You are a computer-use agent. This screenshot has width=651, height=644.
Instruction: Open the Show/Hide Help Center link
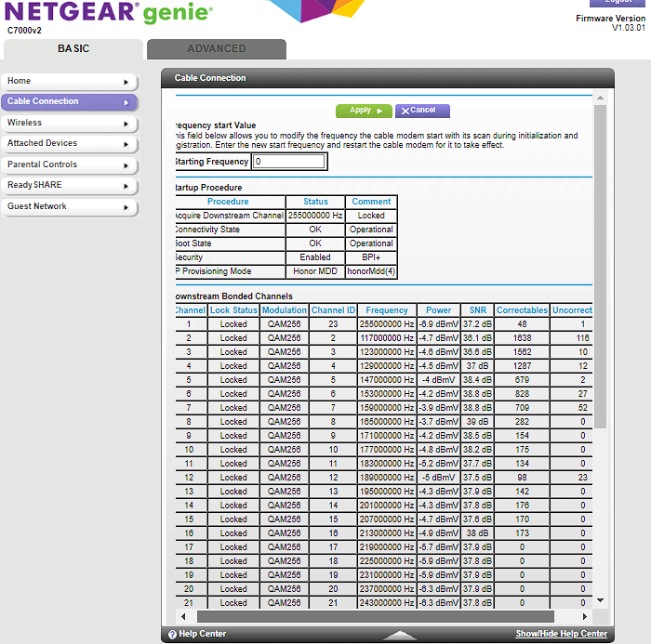(x=561, y=635)
